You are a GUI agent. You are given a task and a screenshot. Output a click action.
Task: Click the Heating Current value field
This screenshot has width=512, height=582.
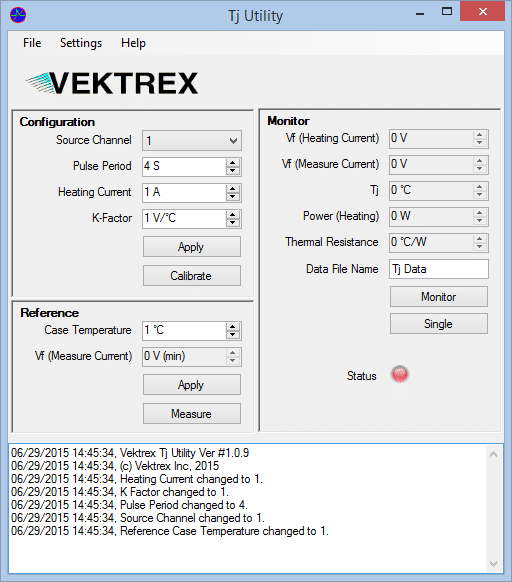coord(184,192)
